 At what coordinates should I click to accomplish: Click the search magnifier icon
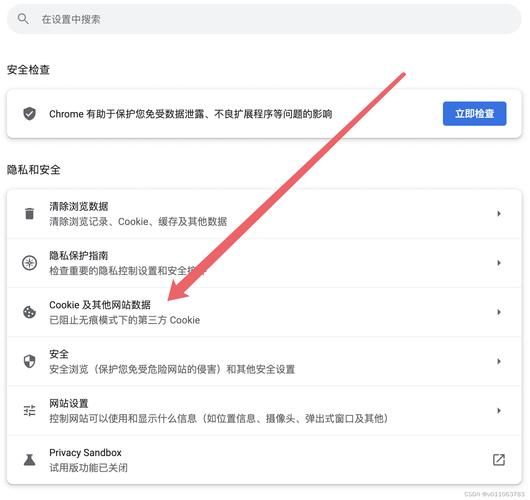[x=23, y=18]
